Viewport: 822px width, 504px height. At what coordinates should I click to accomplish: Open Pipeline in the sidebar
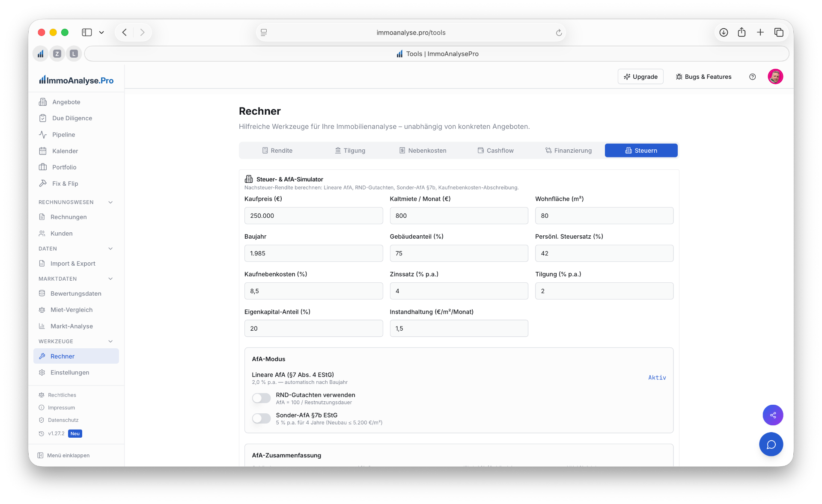click(x=76, y=135)
